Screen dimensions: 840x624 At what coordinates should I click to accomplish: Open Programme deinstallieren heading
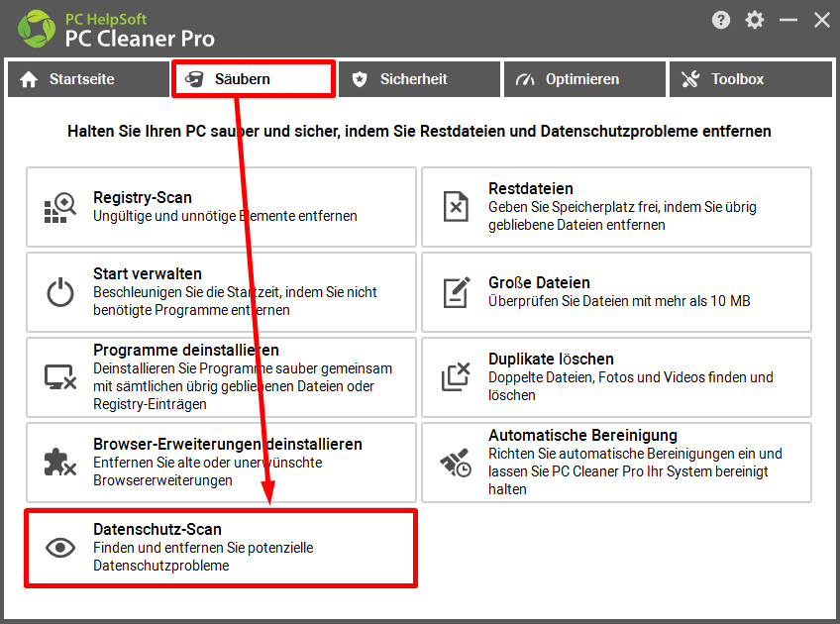point(186,351)
